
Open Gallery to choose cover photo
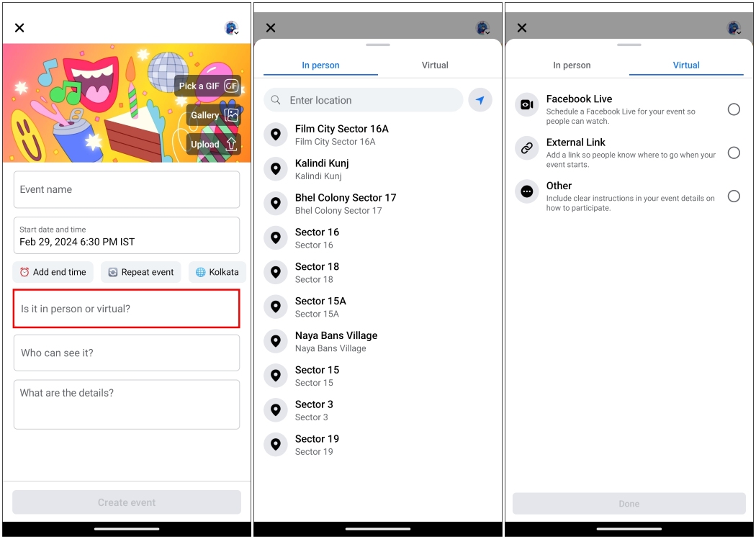point(230,115)
